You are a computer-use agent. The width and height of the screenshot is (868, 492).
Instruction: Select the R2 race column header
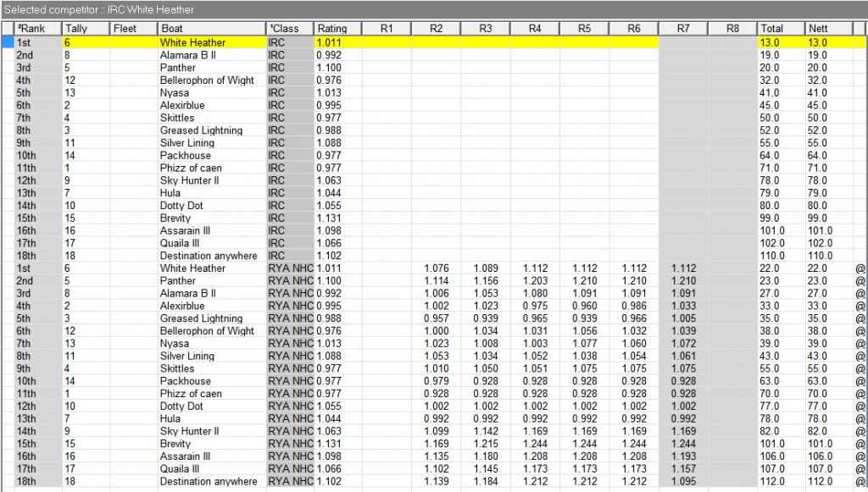(437, 29)
